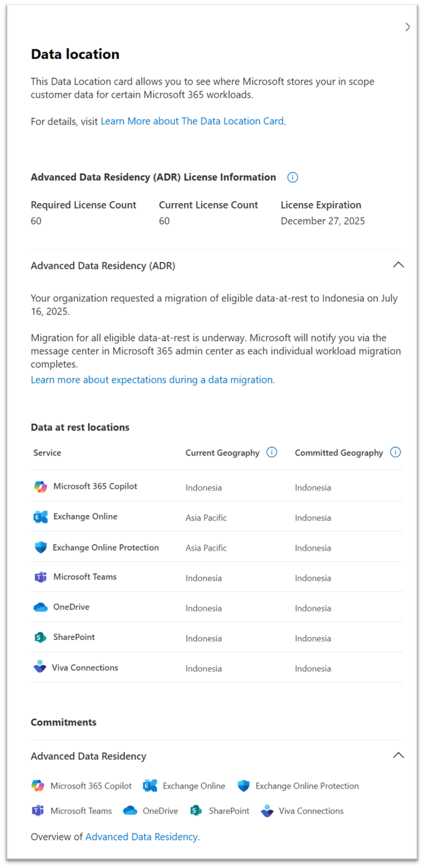Open the ADR License Information info tooltip
This screenshot has width=424, height=868.
(292, 177)
